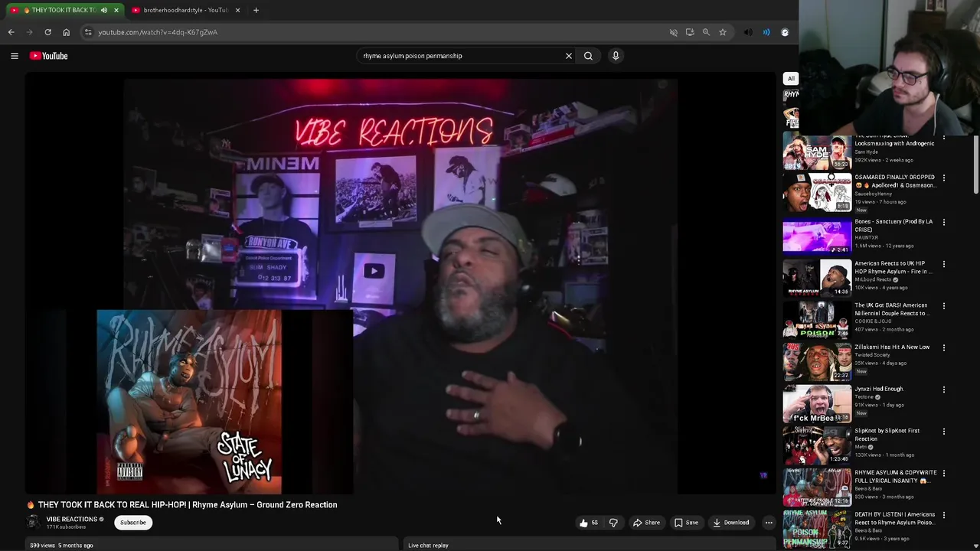980x551 pixels.
Task: Open options for RHYME ASYLUM & COPYWRITE
Action: click(x=943, y=473)
